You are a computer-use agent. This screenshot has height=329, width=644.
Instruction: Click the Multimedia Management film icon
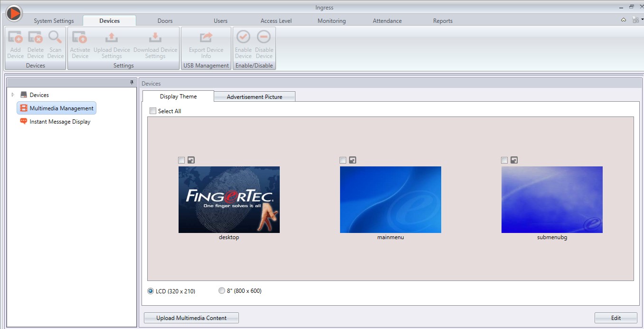coord(24,108)
